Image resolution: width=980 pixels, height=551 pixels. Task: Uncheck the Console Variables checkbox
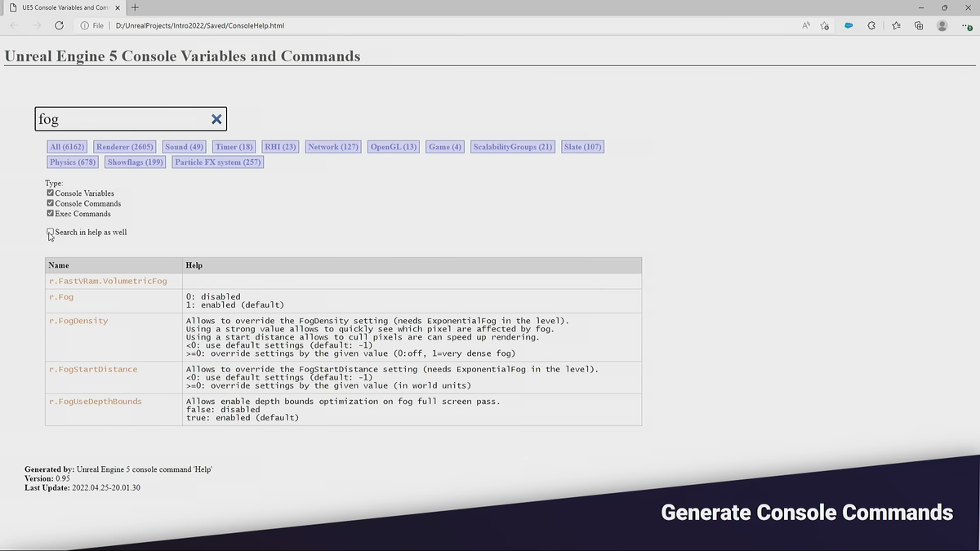point(51,193)
